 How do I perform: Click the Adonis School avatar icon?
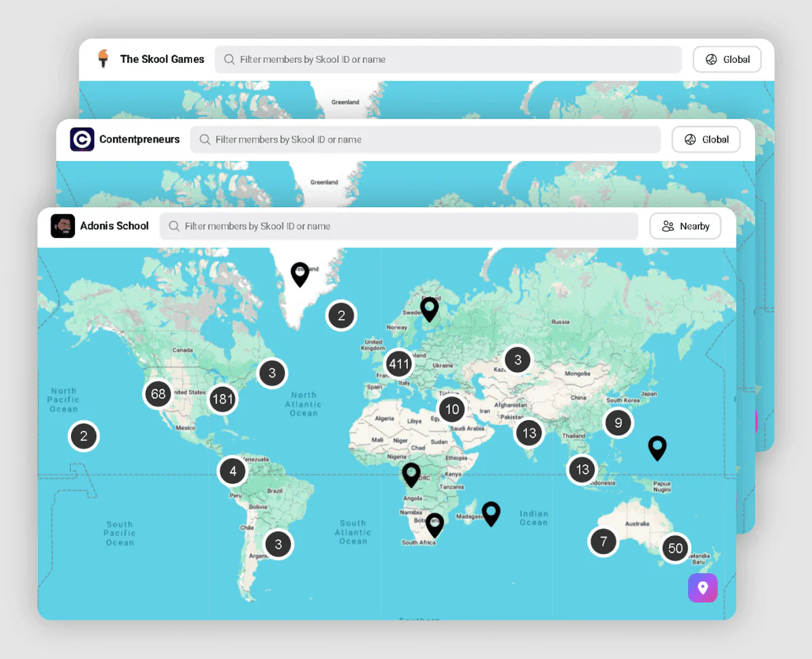[63, 226]
